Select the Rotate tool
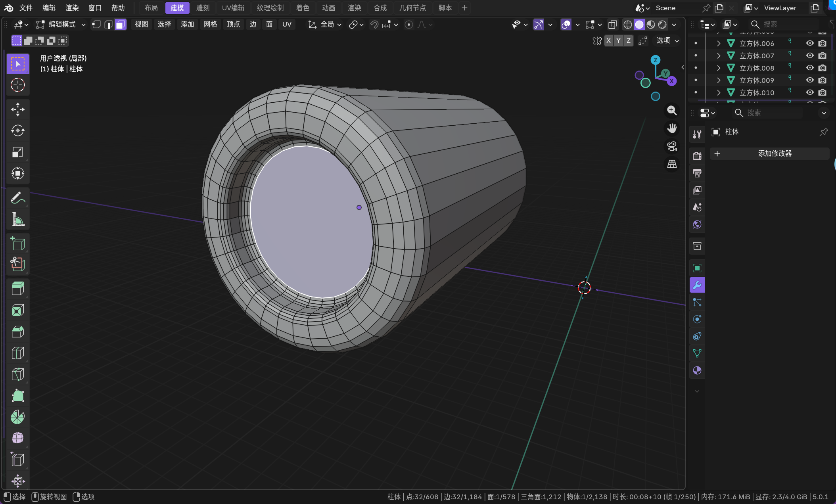Viewport: 836px width, 504px height. (x=17, y=131)
